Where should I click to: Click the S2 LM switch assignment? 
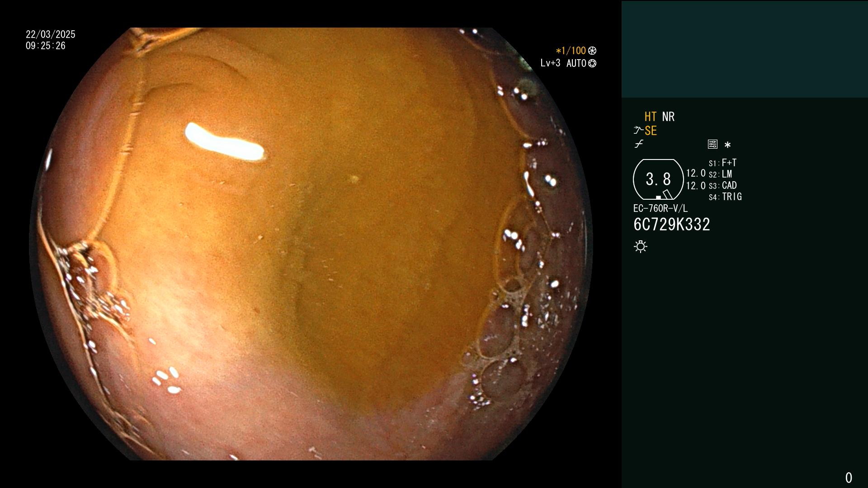click(720, 174)
